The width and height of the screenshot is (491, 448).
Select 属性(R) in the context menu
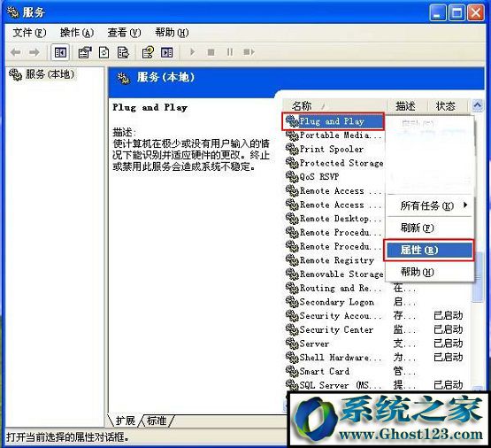(x=429, y=250)
